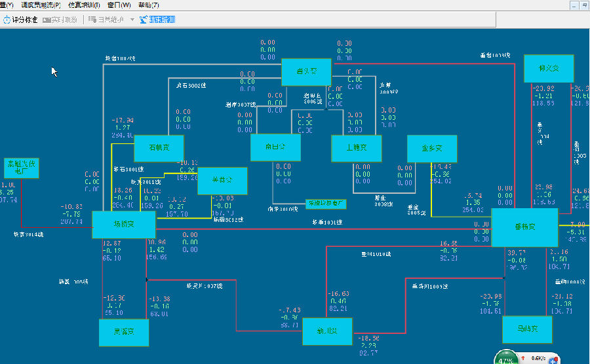The height and width of the screenshot is (364, 590).
Task: Click the 灵溪变 substation at bottom left
Action: [124, 332]
